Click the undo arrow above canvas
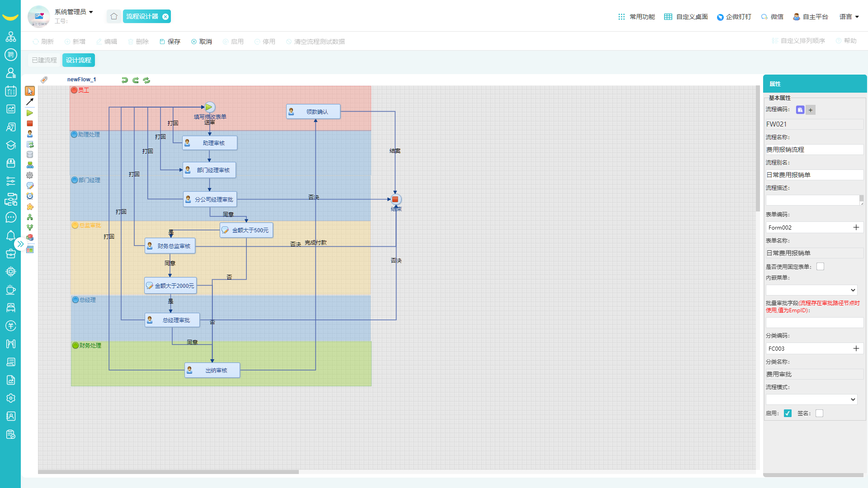The height and width of the screenshot is (488, 868). point(125,80)
